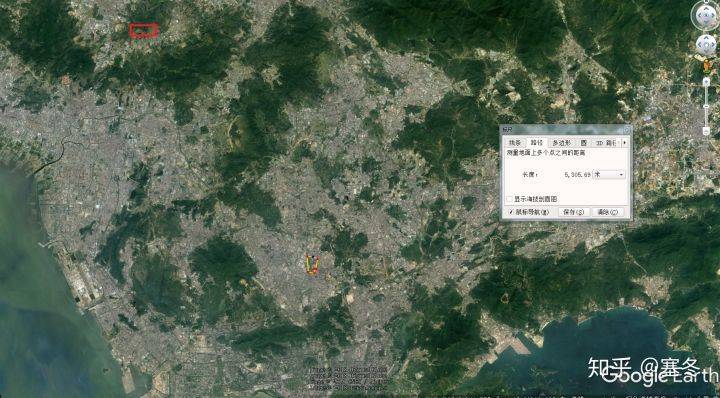Viewport: 720px width, 398px height.
Task: Open the length unit dropdown
Action: (609, 174)
